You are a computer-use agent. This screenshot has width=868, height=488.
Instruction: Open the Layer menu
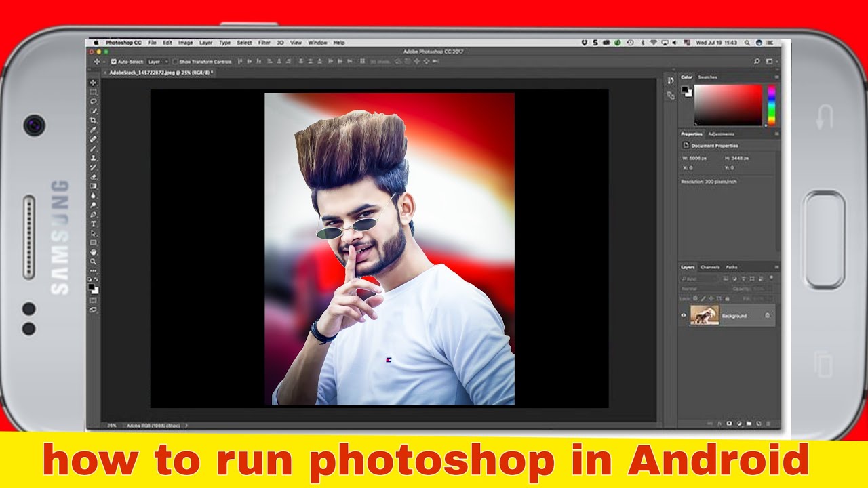(205, 43)
